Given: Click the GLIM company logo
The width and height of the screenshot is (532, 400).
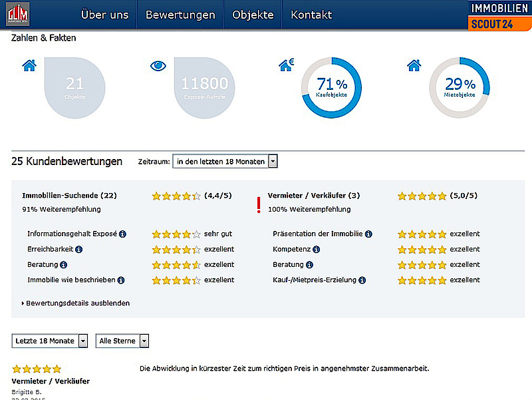Looking at the screenshot, I should point(18,14).
